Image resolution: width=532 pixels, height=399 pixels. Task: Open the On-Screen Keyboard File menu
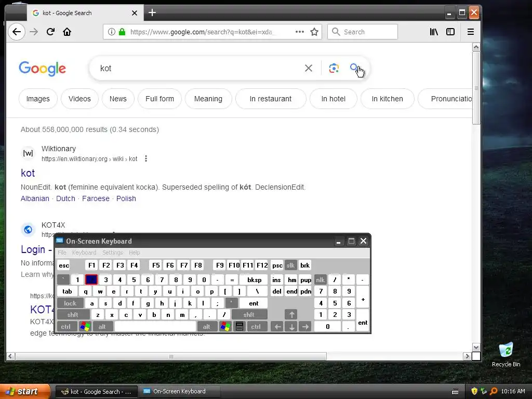(x=62, y=252)
